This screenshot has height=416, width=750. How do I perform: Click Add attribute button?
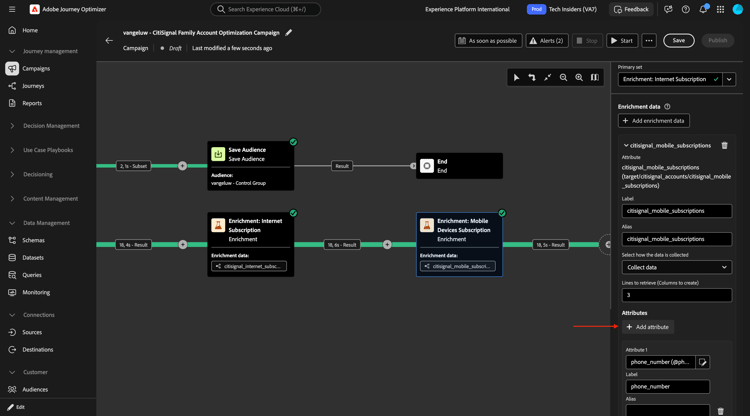pyautogui.click(x=648, y=327)
